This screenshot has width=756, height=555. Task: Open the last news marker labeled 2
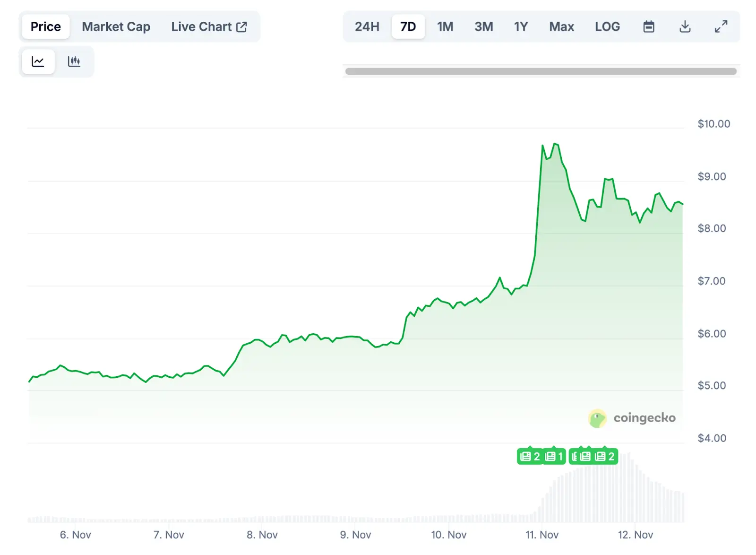pos(605,456)
